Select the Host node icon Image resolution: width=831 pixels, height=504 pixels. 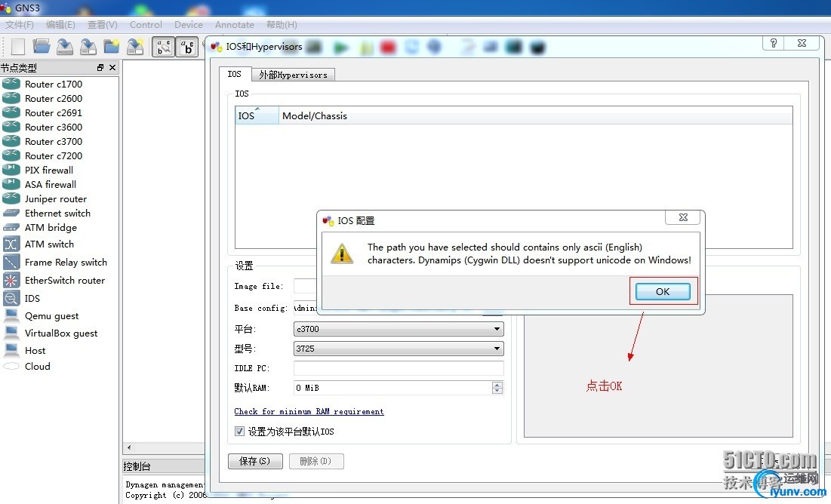point(11,350)
